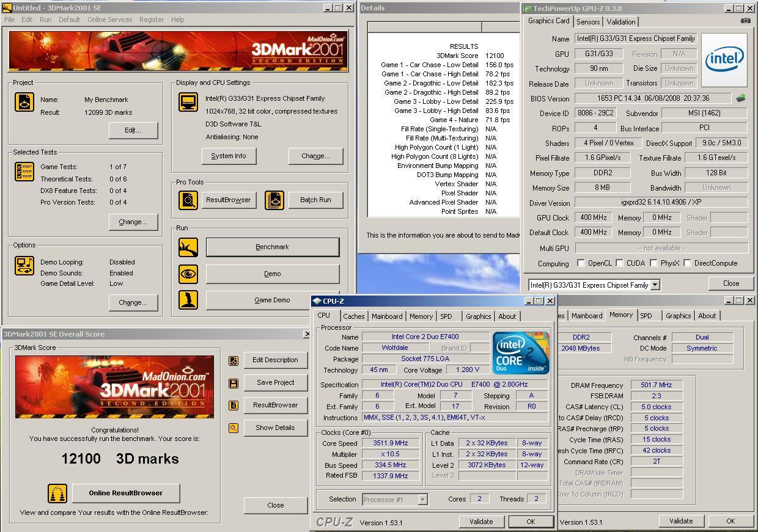Viewport: 758px width, 532px height.
Task: Click the Game Demo button
Action: coord(272,300)
